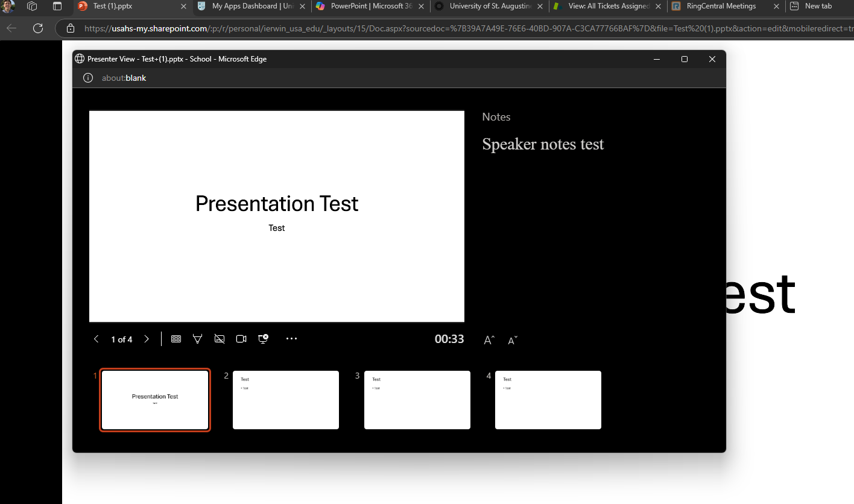The height and width of the screenshot is (504, 854).
Task: Go to the previous slide arrow
Action: tap(96, 339)
